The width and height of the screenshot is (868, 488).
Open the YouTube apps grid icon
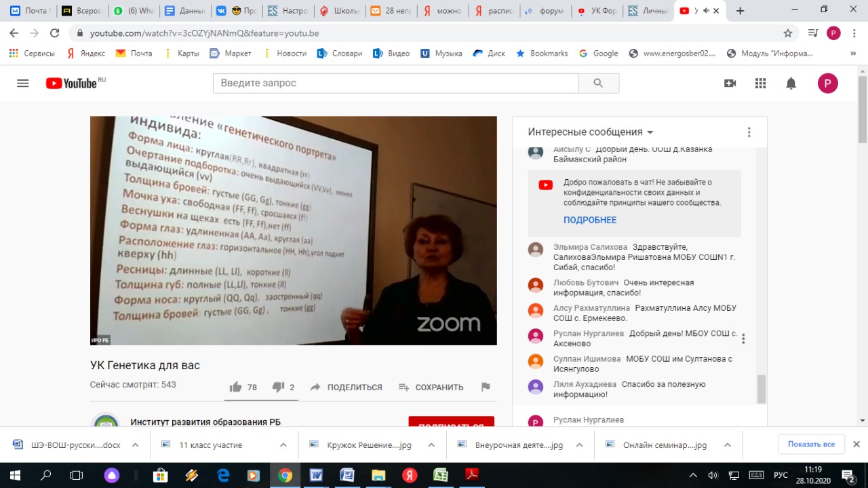pyautogui.click(x=760, y=83)
